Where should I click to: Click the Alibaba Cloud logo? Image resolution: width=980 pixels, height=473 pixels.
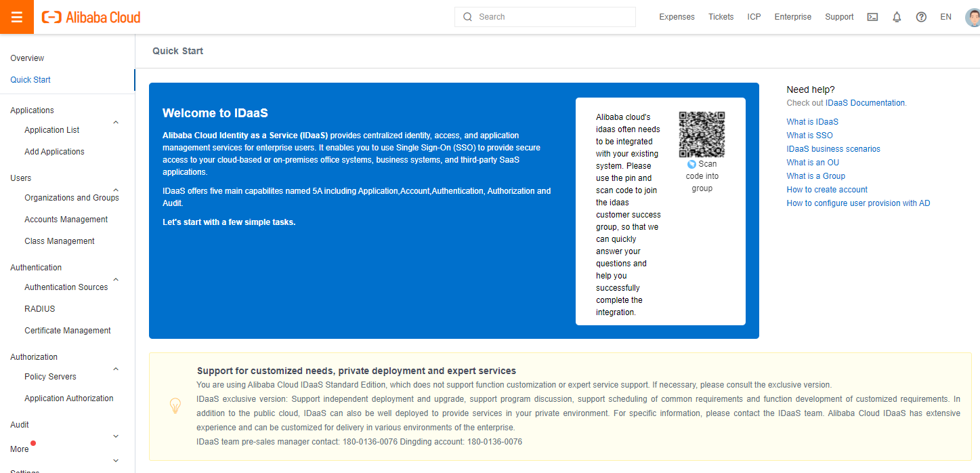click(91, 17)
